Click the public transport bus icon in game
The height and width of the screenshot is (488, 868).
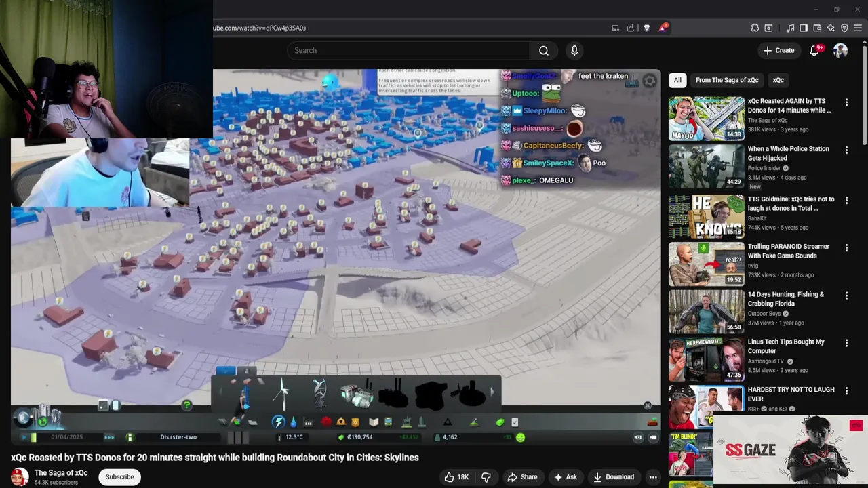(388, 422)
